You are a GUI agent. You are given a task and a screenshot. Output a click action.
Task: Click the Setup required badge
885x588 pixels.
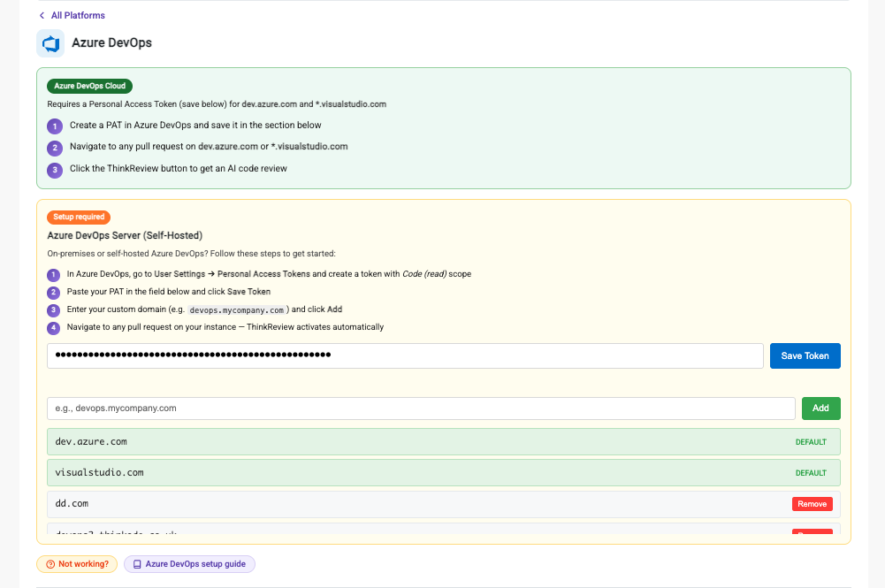coord(79,217)
